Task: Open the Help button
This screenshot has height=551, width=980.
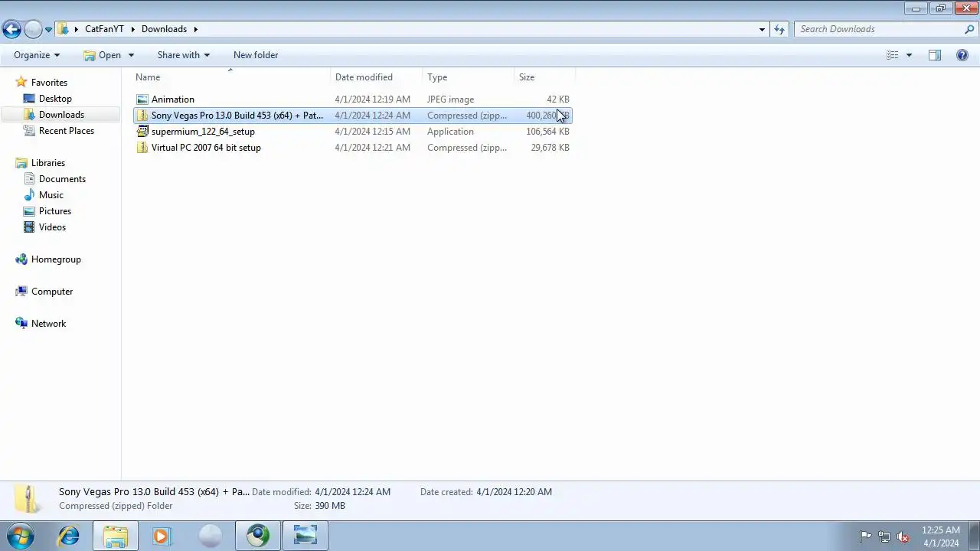Action: tap(962, 55)
